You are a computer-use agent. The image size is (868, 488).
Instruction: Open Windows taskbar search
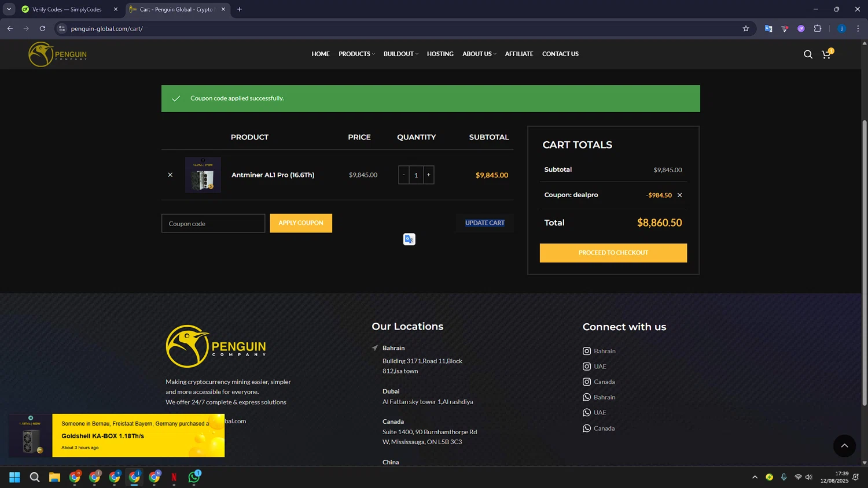35,477
